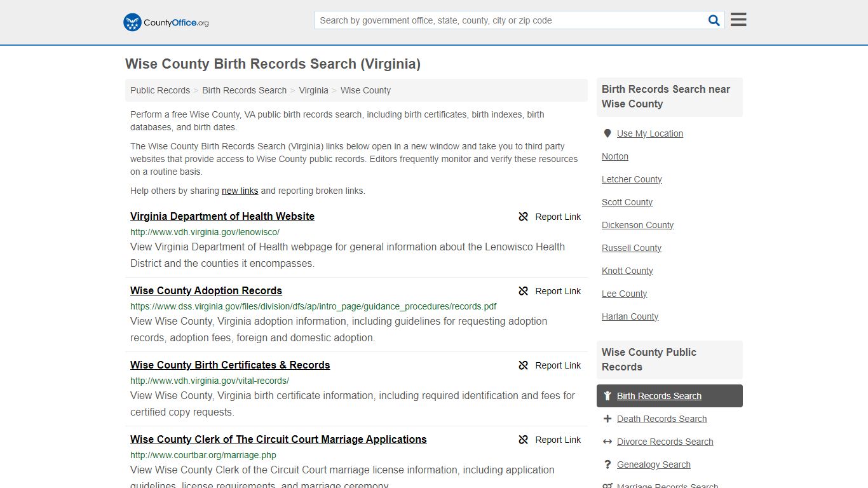Screen dimensions: 868x488
Task: Open Death Records Search sidebar item
Action: point(662,419)
